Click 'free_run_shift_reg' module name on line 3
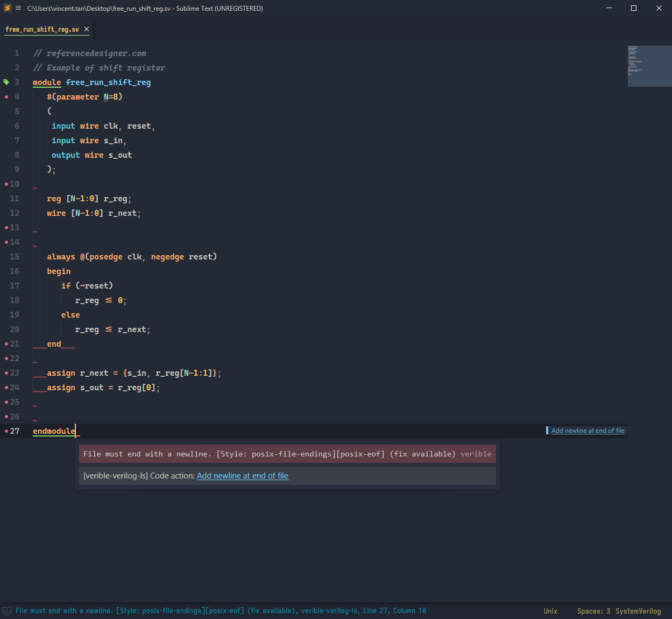 [108, 82]
